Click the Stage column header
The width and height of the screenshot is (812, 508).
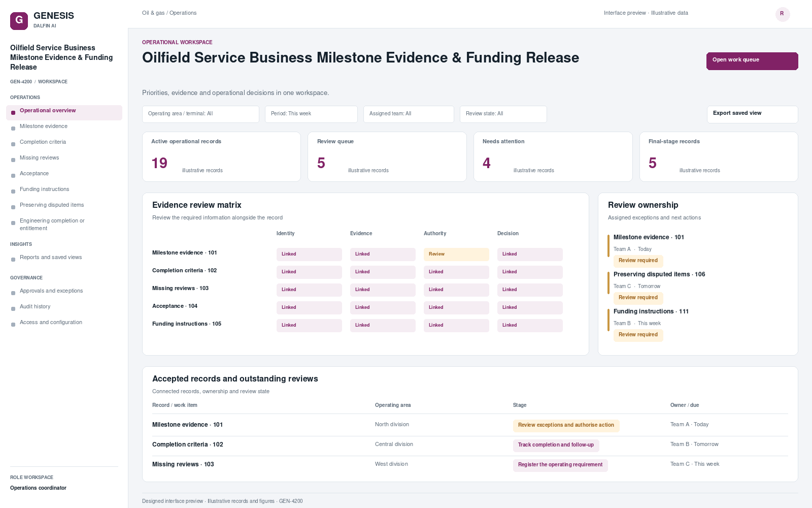520,405
